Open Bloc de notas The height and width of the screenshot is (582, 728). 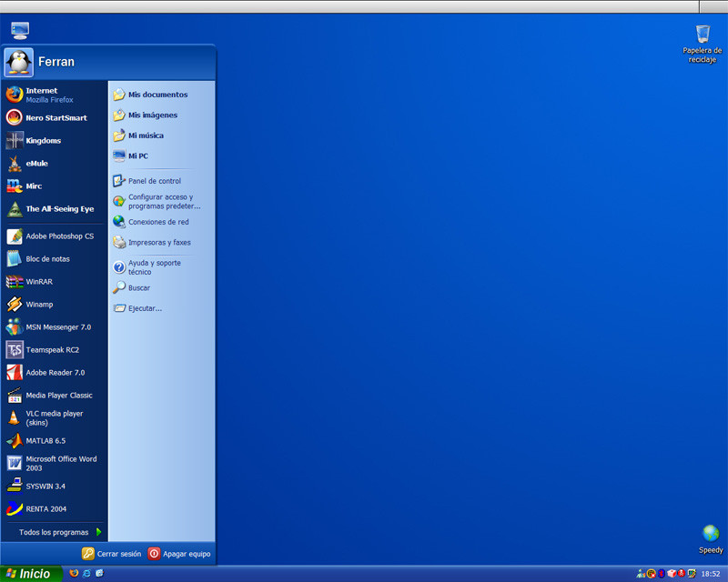(x=54, y=258)
